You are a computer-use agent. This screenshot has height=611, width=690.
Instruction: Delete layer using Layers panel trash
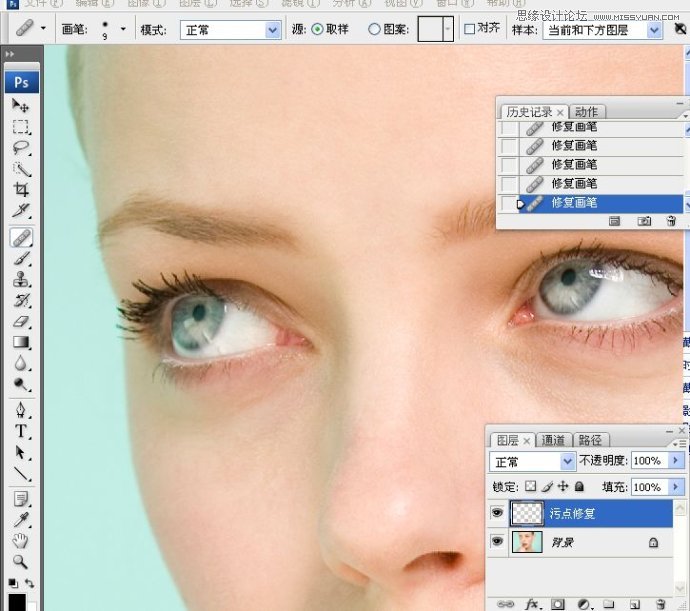coord(660,604)
